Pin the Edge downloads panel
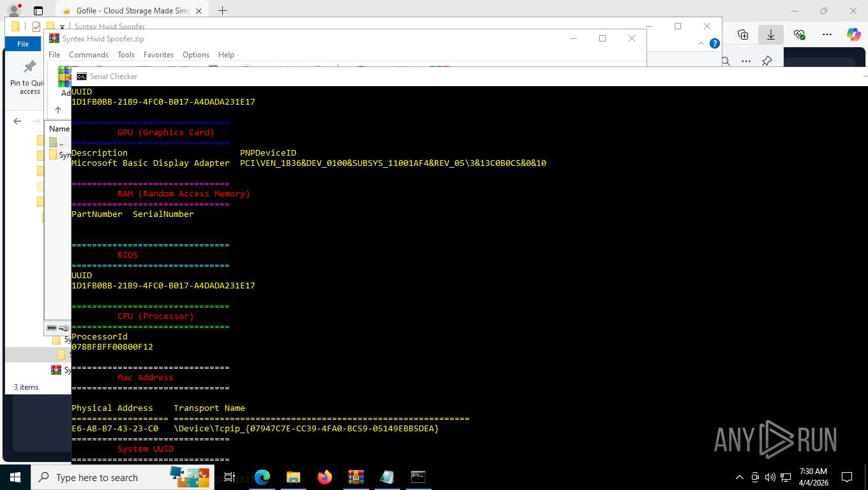The width and height of the screenshot is (868, 490). pyautogui.click(x=767, y=61)
